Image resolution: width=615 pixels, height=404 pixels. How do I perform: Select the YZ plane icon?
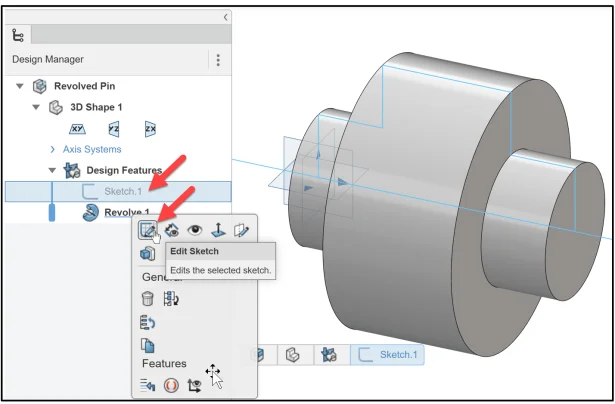(113, 128)
